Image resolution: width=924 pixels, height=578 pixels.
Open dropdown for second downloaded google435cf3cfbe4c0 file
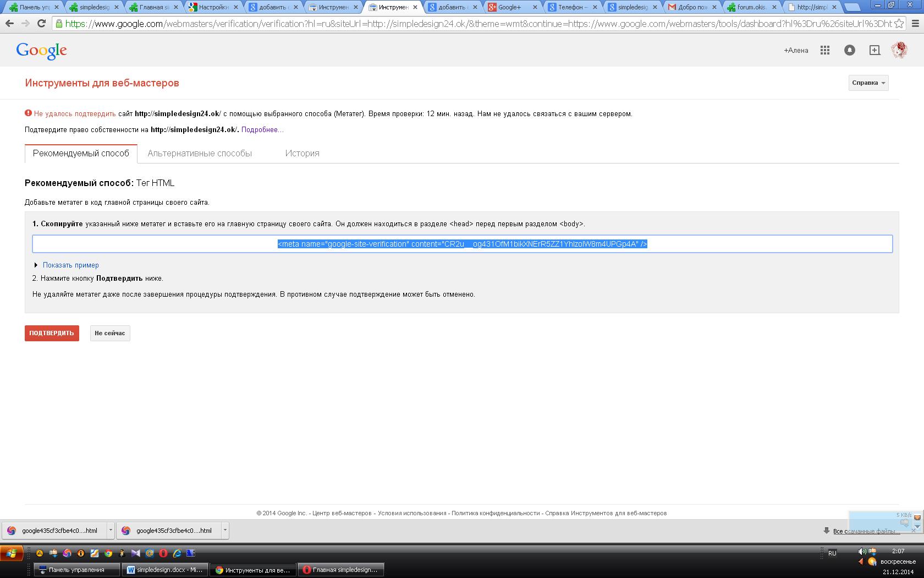click(x=224, y=530)
